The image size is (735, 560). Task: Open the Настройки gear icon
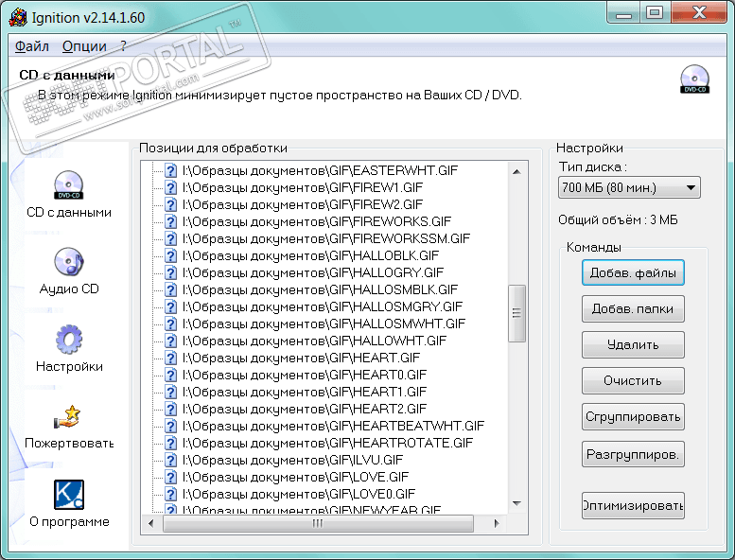click(69, 340)
